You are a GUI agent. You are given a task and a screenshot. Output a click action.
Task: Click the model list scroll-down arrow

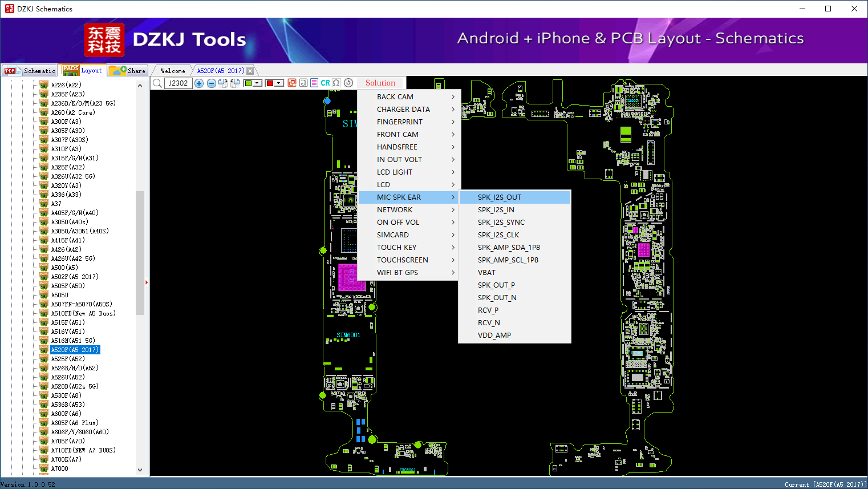coord(140,470)
